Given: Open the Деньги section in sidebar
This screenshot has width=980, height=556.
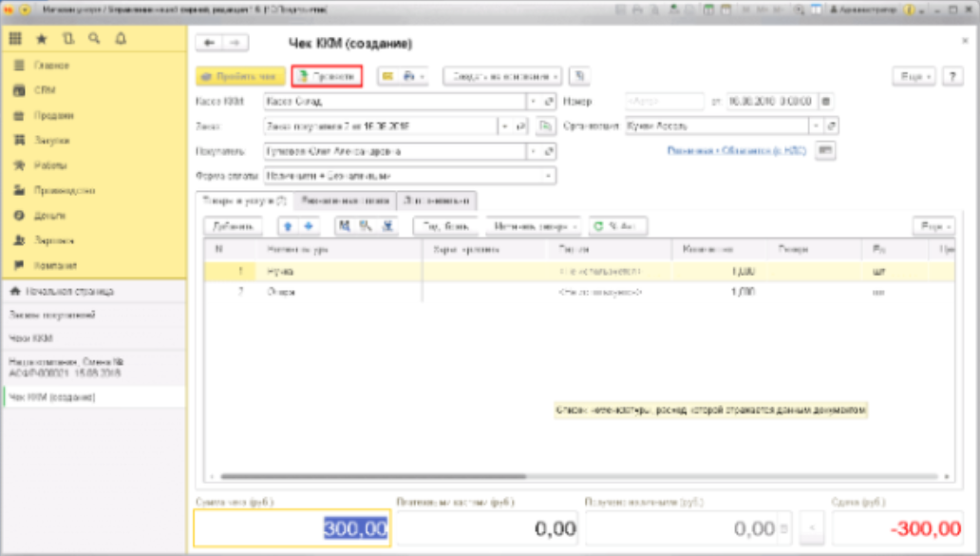Looking at the screenshot, I should coord(52,216).
